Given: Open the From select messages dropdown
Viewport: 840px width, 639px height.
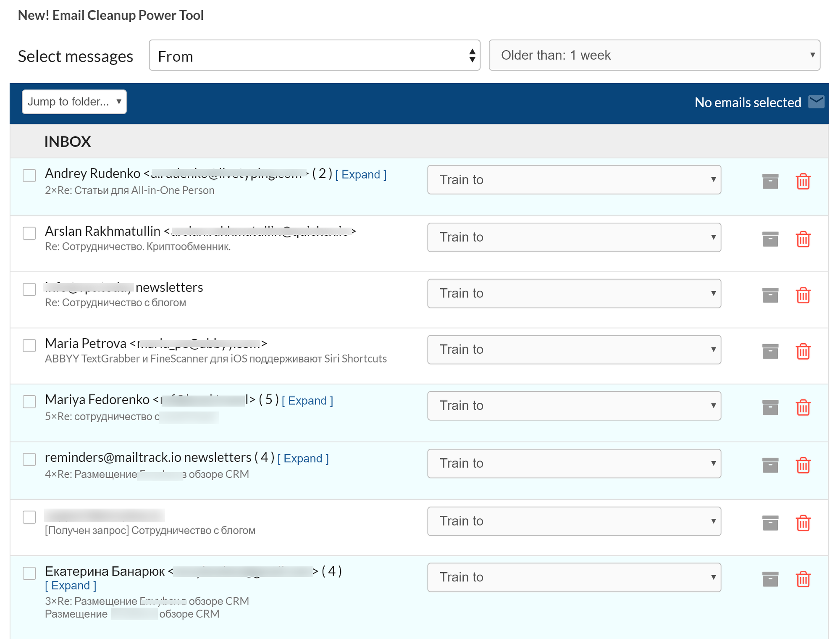Looking at the screenshot, I should (x=314, y=55).
